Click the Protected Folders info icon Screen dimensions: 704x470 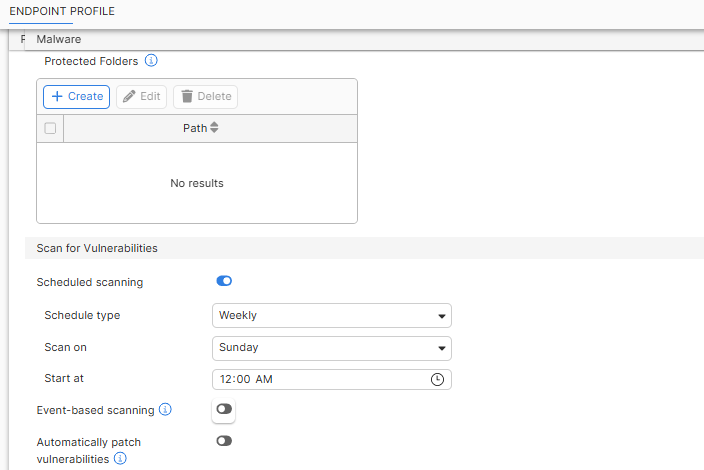[x=152, y=61]
